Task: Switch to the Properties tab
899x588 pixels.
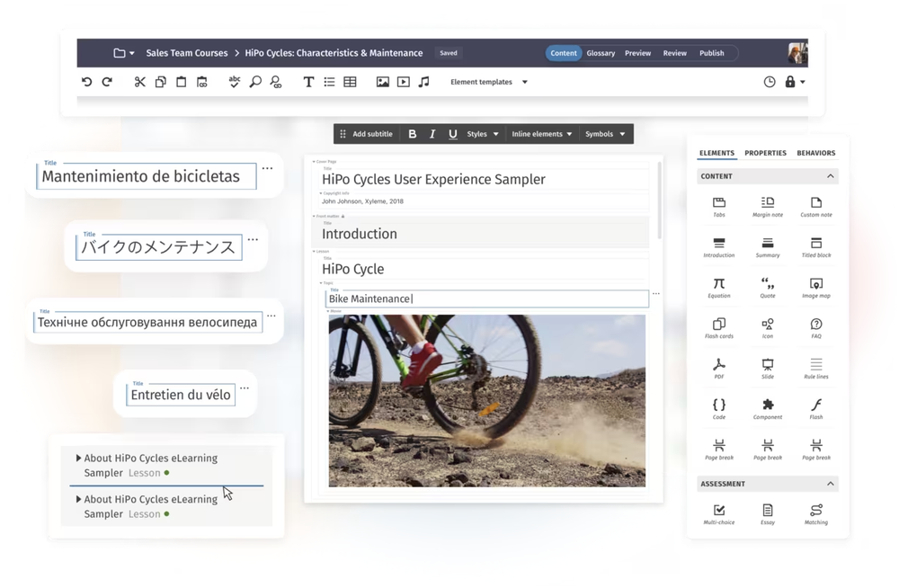Action: (x=765, y=153)
